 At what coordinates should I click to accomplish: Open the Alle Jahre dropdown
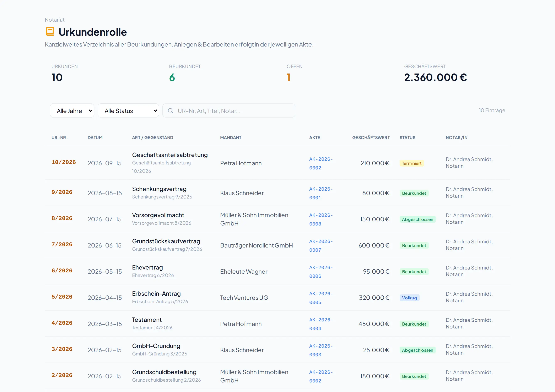click(72, 111)
